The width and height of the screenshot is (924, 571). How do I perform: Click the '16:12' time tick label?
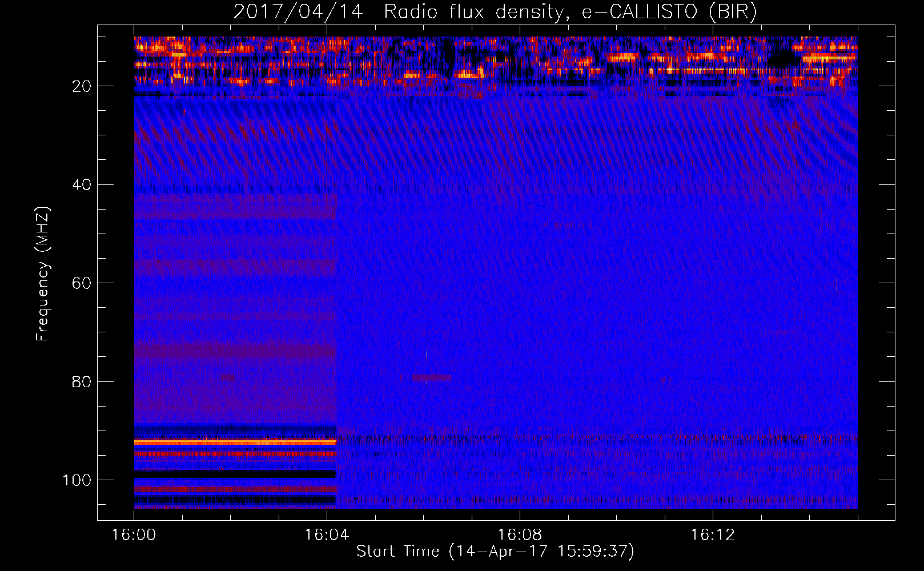713,535
